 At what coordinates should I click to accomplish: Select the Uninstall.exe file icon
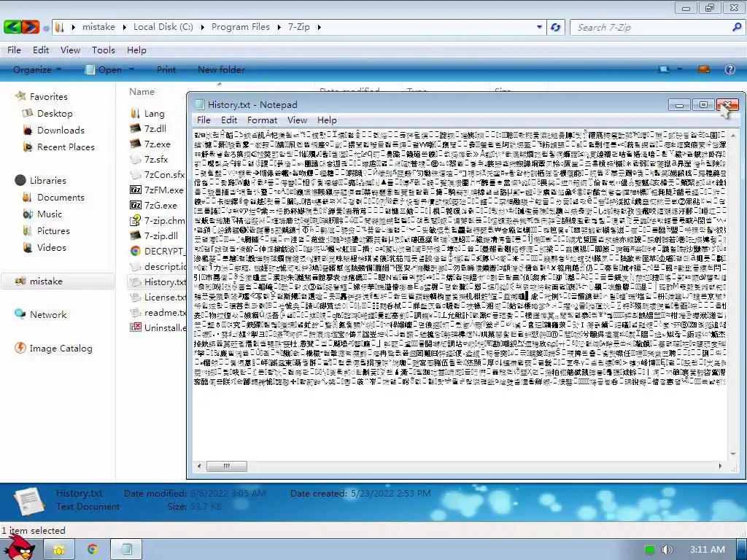[x=135, y=327]
